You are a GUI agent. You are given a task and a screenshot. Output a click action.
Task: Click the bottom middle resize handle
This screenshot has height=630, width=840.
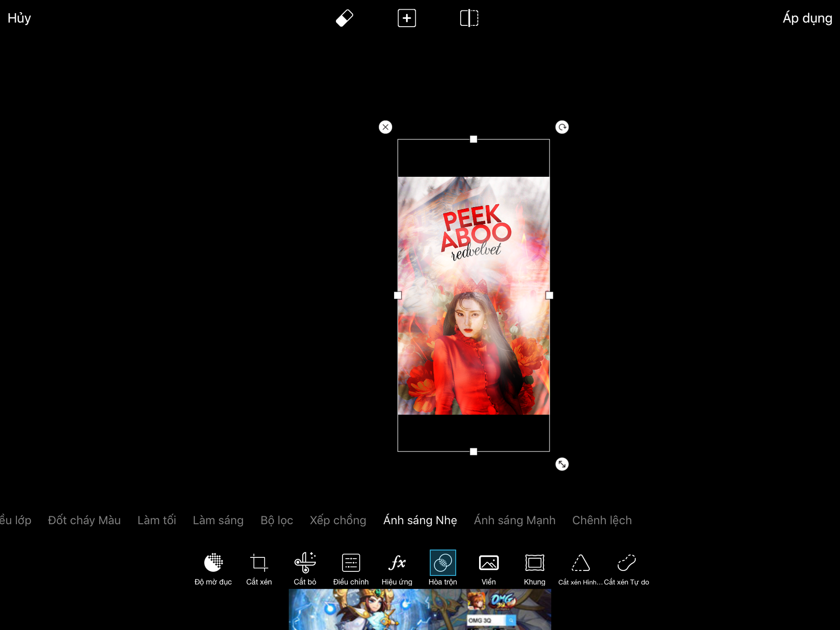pos(473,451)
